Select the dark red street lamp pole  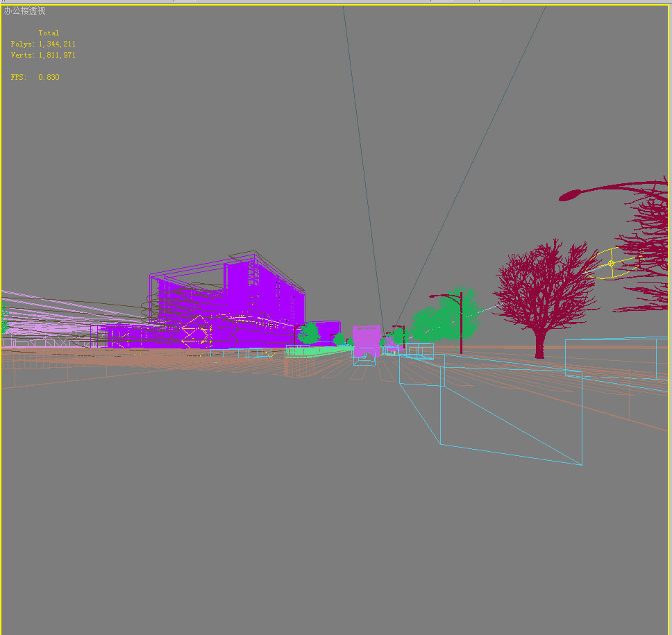[x=461, y=323]
